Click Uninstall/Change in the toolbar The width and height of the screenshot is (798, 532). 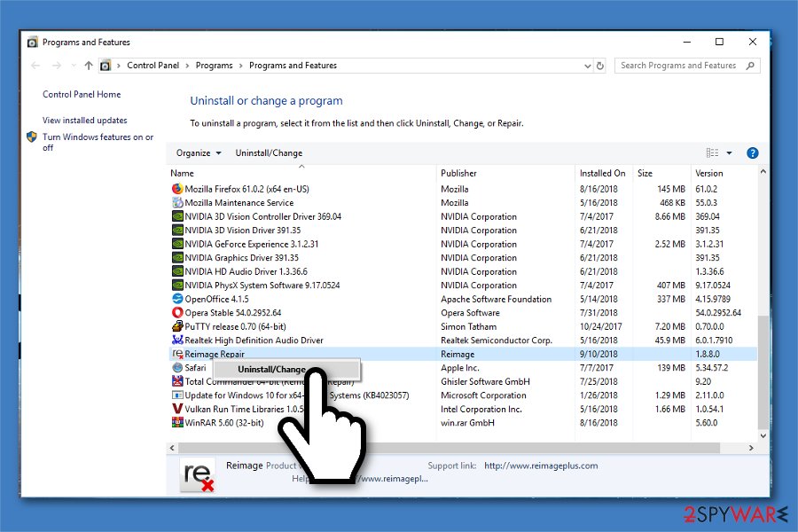coord(269,153)
